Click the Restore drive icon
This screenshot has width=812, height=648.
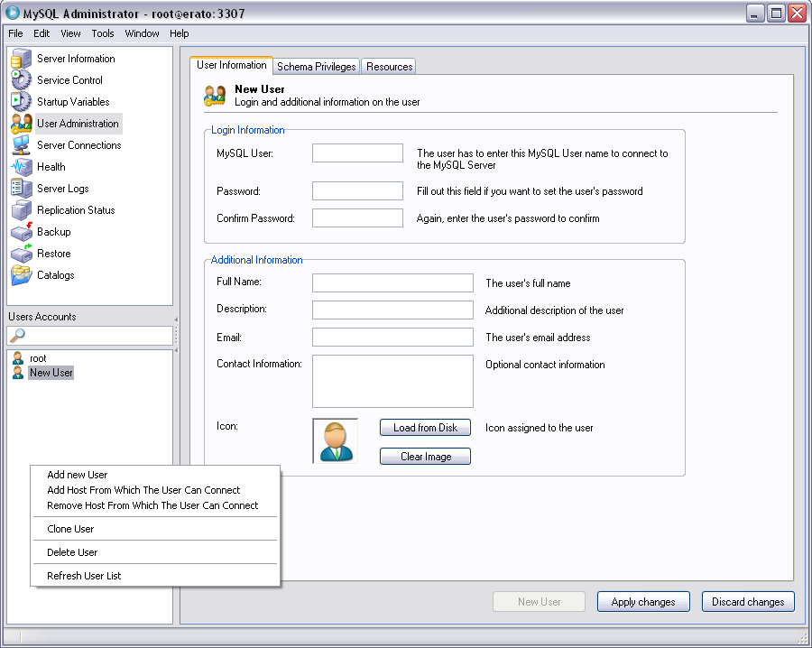click(x=22, y=254)
